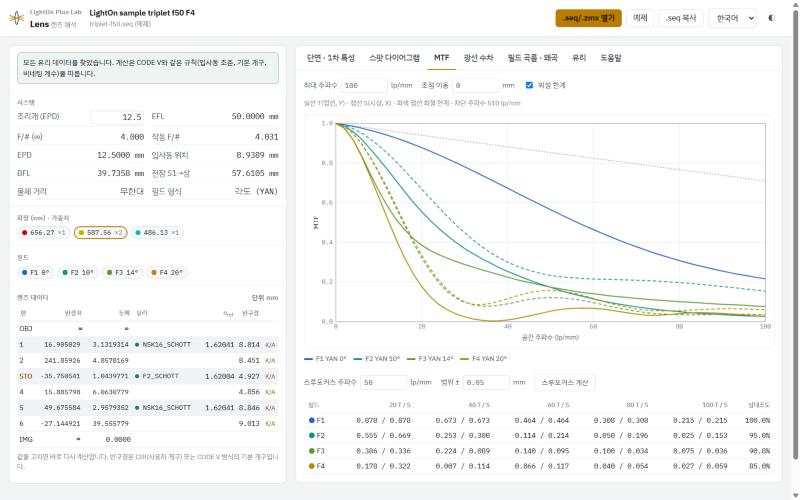
Task: Copy the .seq with the 복사 button
Action: pos(681,18)
